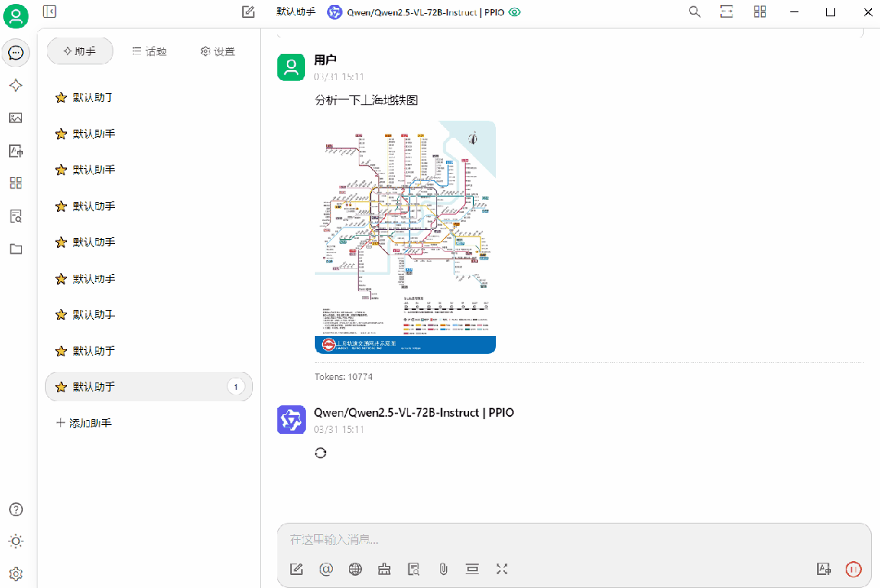Open the translate page from left sidebar

click(15, 150)
